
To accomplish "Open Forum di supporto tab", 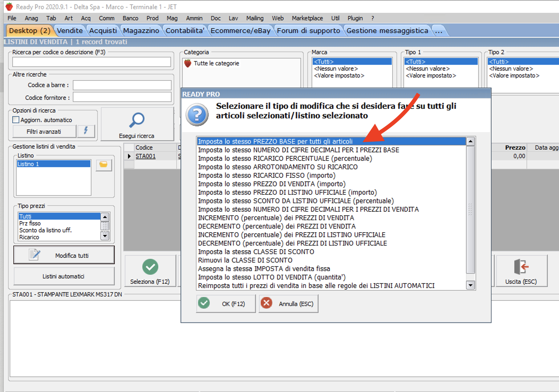I will pos(308,31).
